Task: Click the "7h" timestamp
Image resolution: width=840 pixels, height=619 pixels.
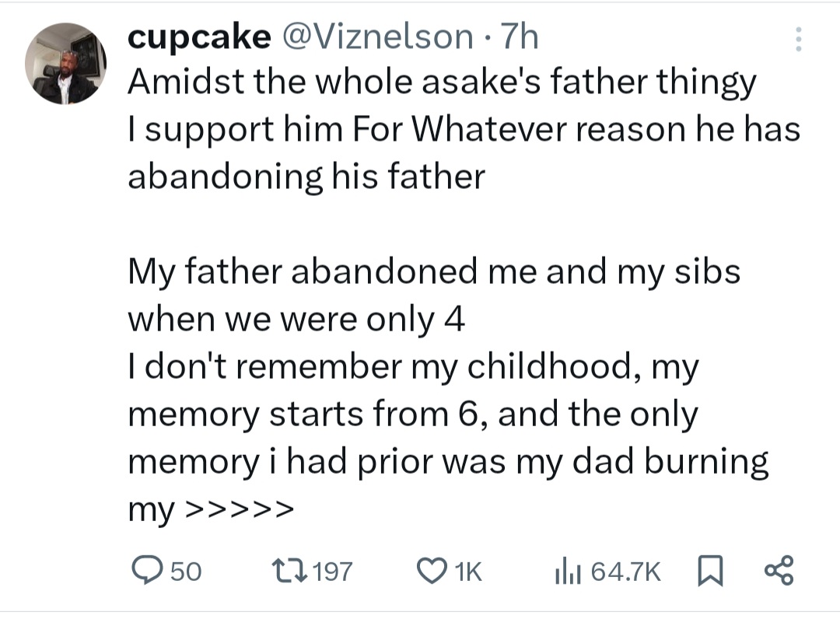Action: point(520,37)
